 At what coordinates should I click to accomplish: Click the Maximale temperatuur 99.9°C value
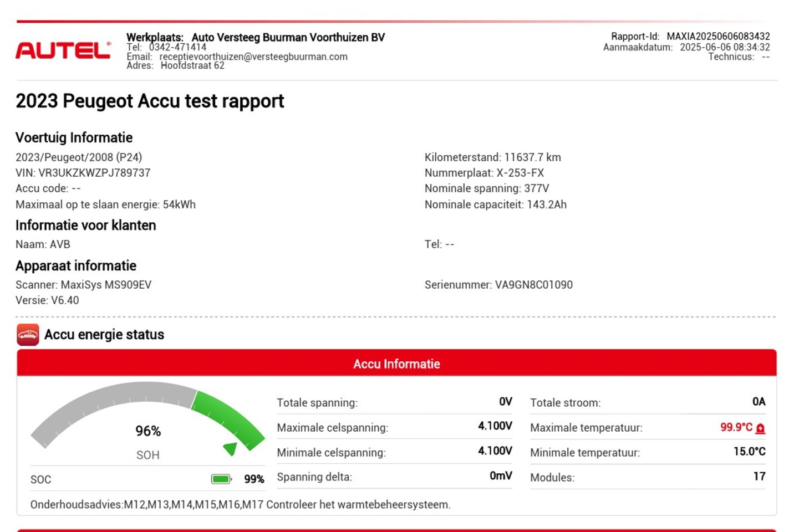[736, 427]
